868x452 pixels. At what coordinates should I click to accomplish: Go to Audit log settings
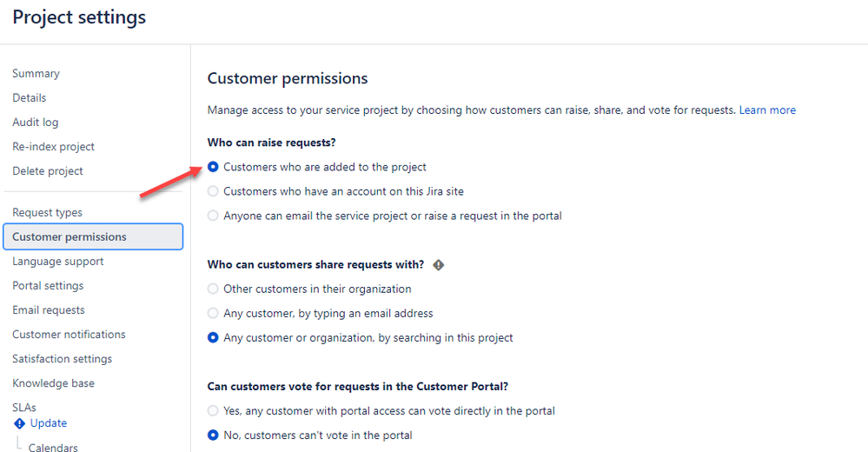36,123
